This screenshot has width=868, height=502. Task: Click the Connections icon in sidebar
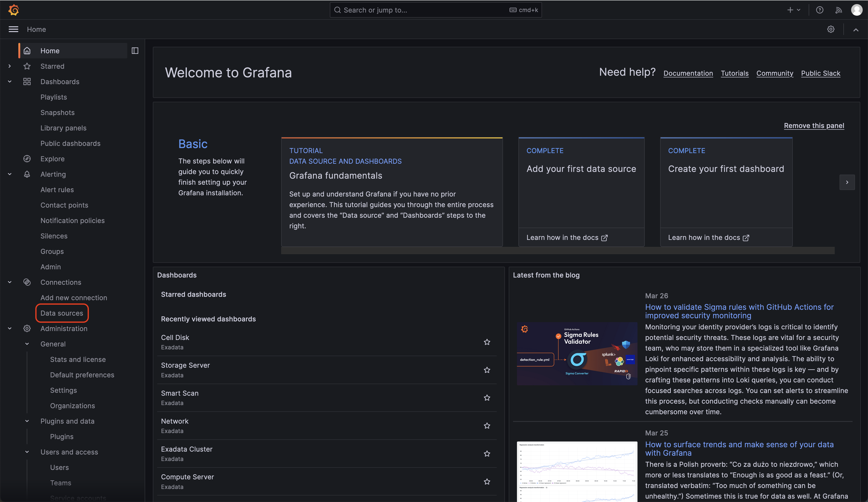tap(27, 282)
